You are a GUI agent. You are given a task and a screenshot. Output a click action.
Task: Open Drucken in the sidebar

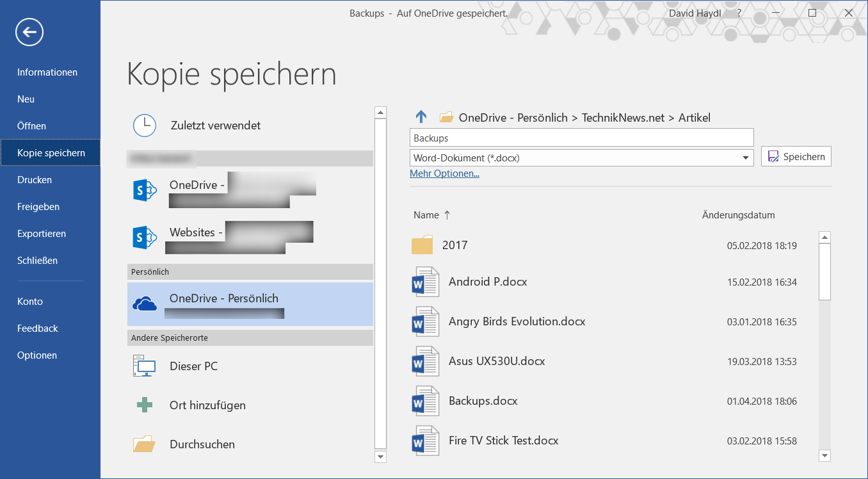(35, 180)
